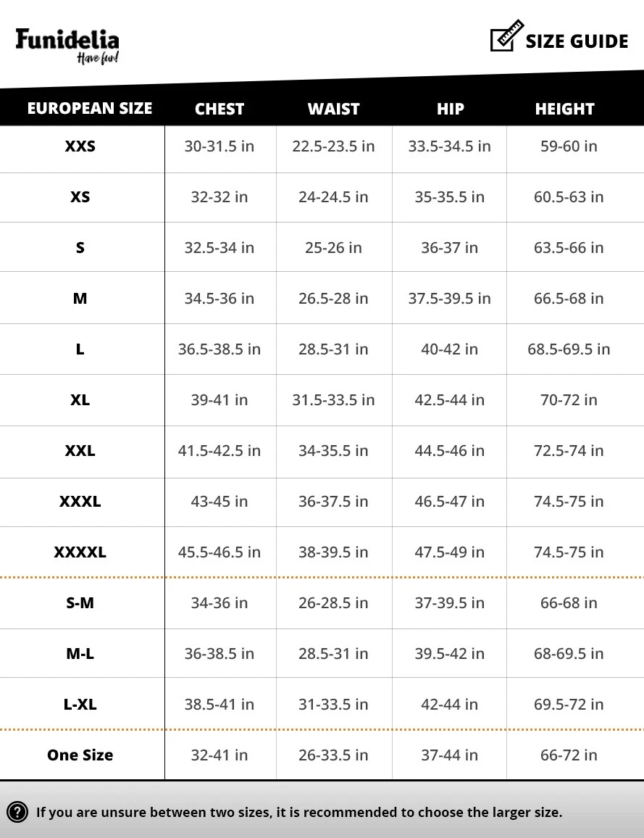Click the 44.5-46 in hip cell
The width and height of the screenshot is (644, 838).
450,450
